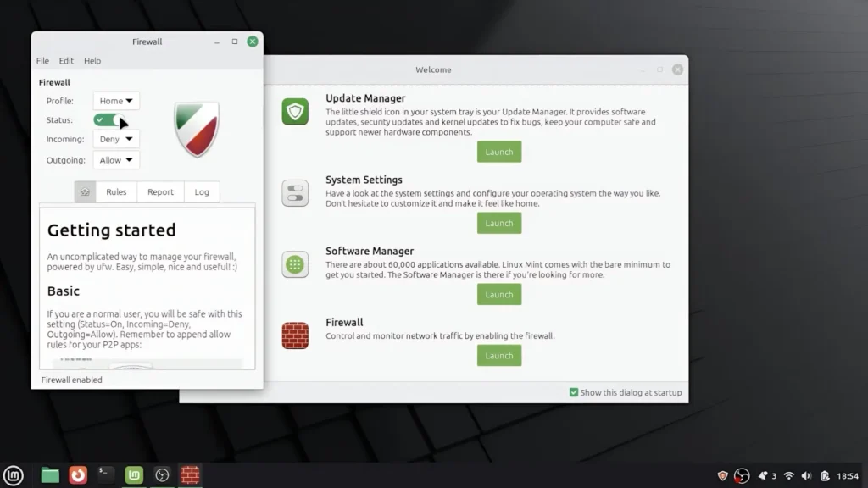
Task: Click the update shield tray icon
Action: (x=722, y=476)
